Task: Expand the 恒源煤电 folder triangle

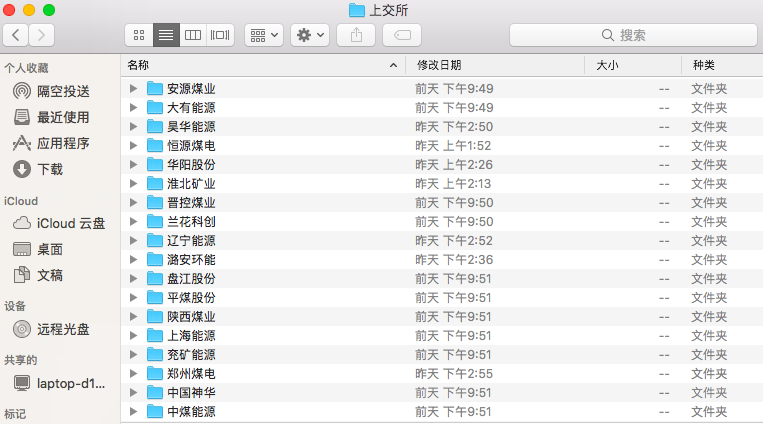Action: (x=133, y=146)
